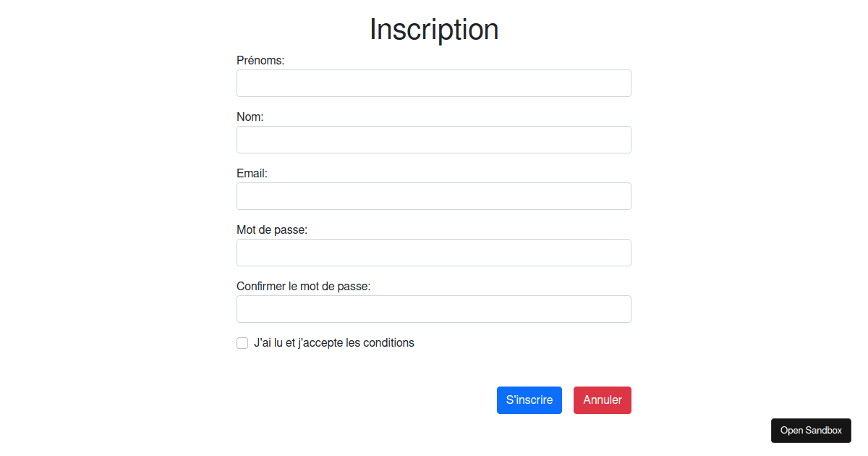Click the Inscription page title

click(x=434, y=29)
